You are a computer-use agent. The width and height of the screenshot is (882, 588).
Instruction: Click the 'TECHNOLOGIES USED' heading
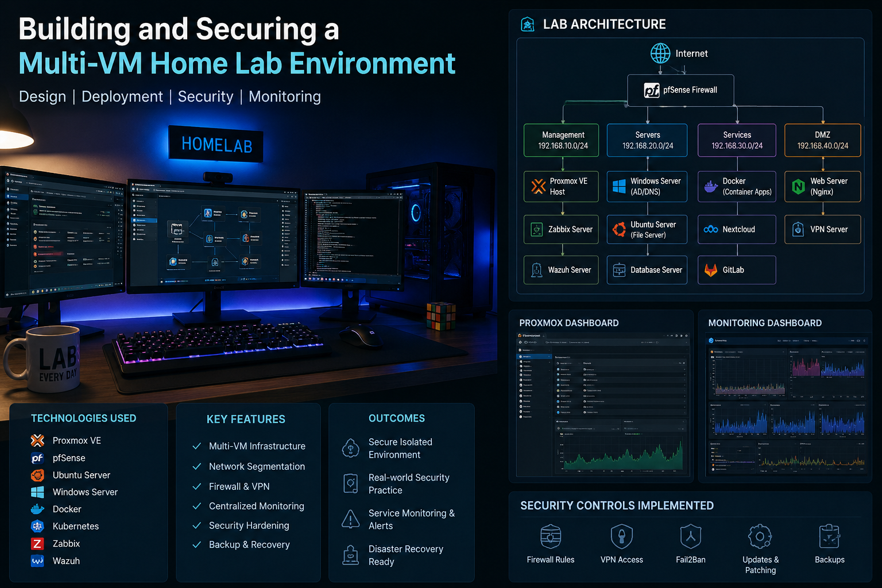tap(84, 419)
